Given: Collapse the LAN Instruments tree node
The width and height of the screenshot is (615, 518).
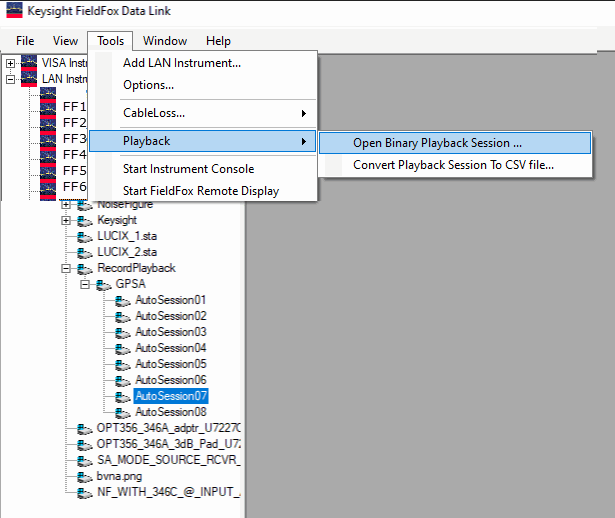Looking at the screenshot, I should 11,79.
